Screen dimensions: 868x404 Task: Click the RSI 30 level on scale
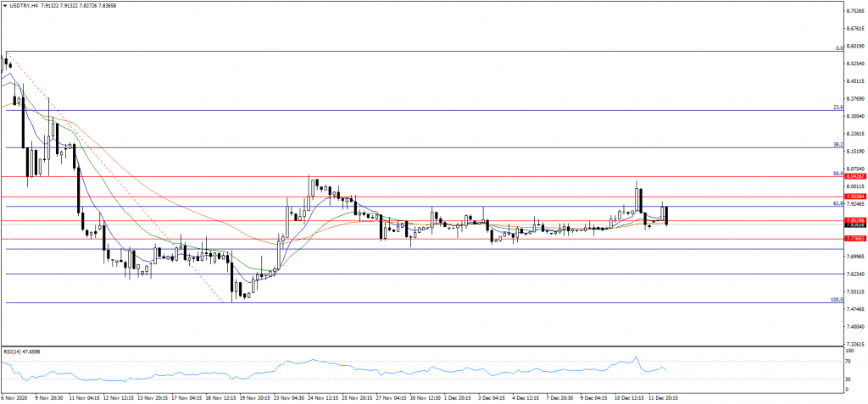click(849, 379)
